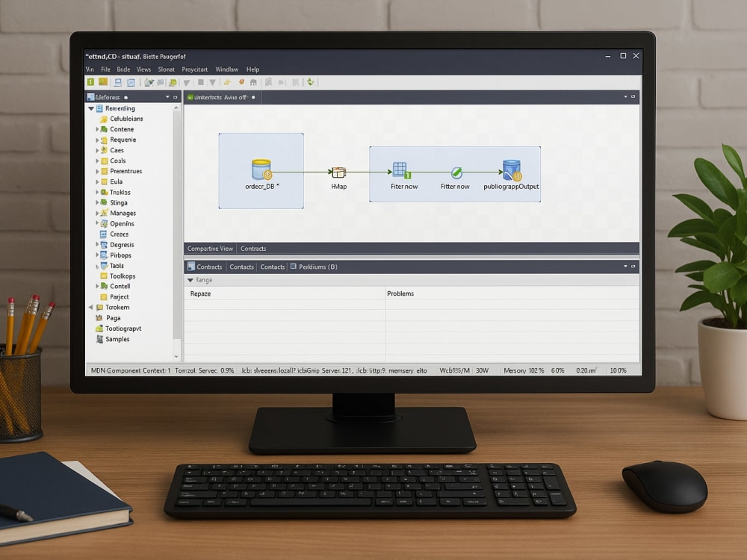The width and height of the screenshot is (747, 560).
Task: Click the 'Wcb985/M' status bar entry
Action: (454, 370)
